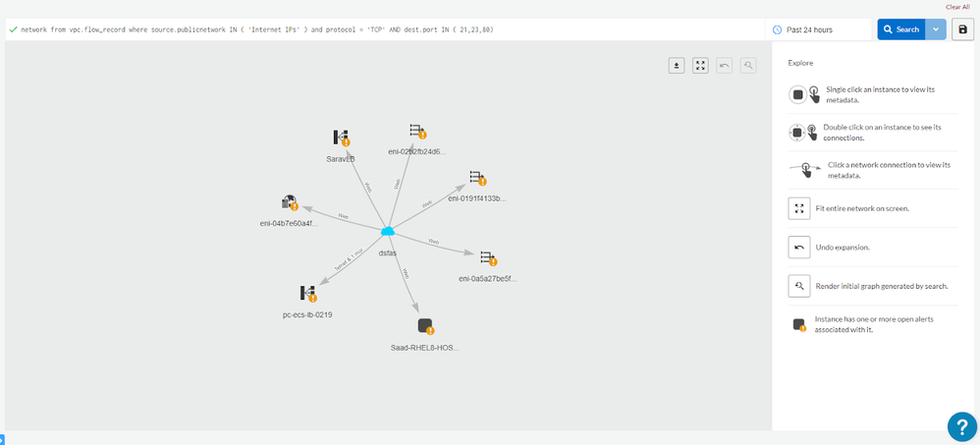980x445 pixels.
Task: Click the Web connection toward eni-0a5a27be5f
Action: [434, 242]
